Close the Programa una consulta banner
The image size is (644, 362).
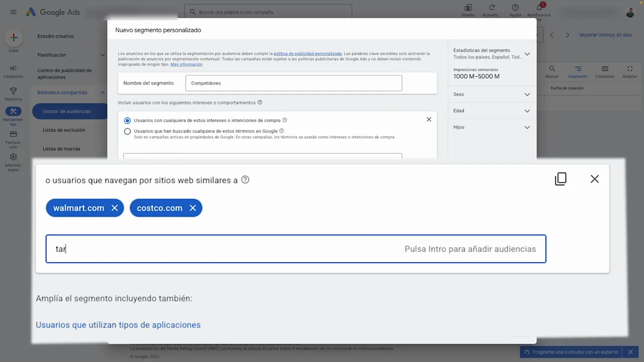point(630,352)
